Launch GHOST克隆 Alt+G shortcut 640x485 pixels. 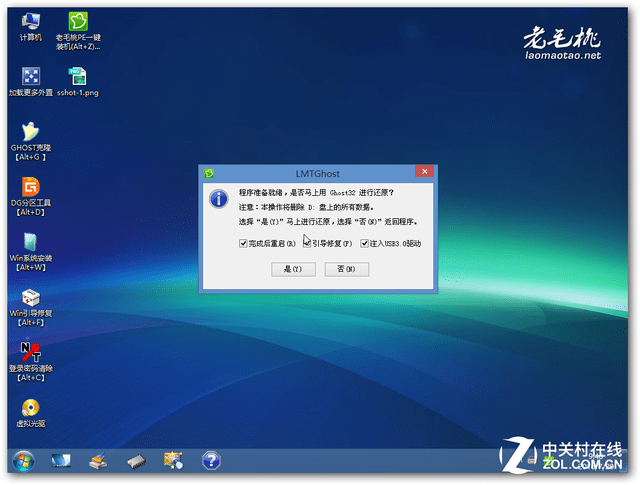pyautogui.click(x=31, y=141)
